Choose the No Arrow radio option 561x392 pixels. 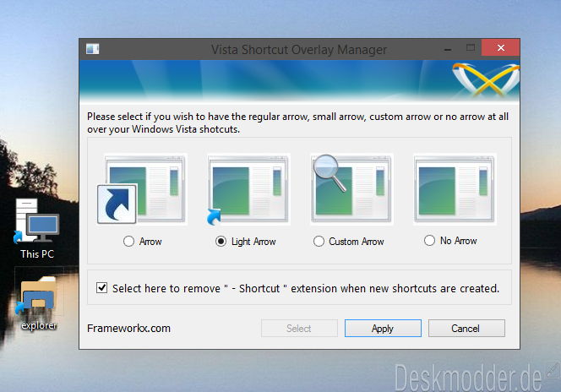point(430,240)
